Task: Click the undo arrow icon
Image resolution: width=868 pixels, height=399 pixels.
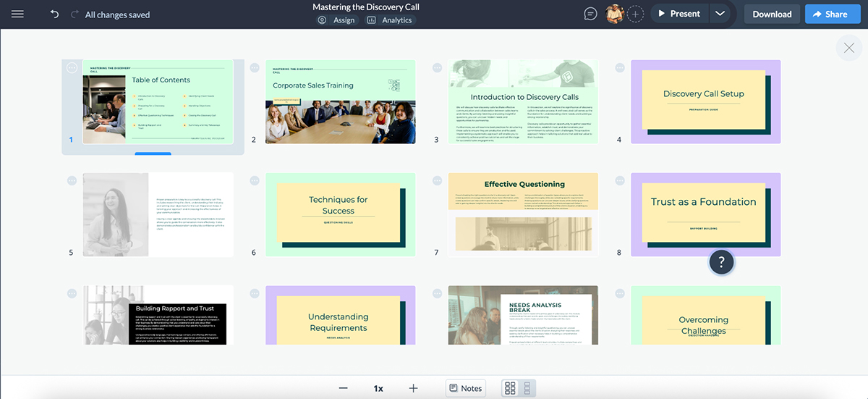Action: [x=54, y=14]
